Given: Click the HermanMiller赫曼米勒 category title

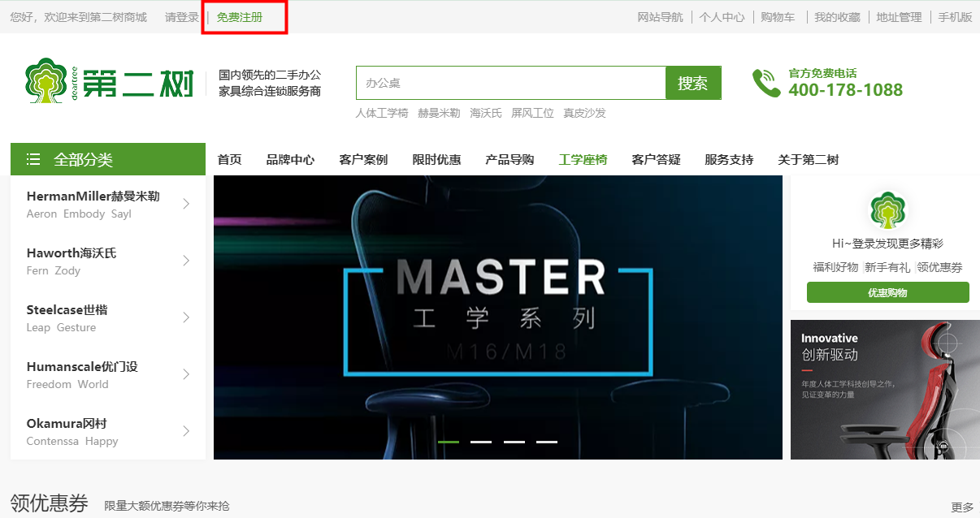Looking at the screenshot, I should pos(93,196).
